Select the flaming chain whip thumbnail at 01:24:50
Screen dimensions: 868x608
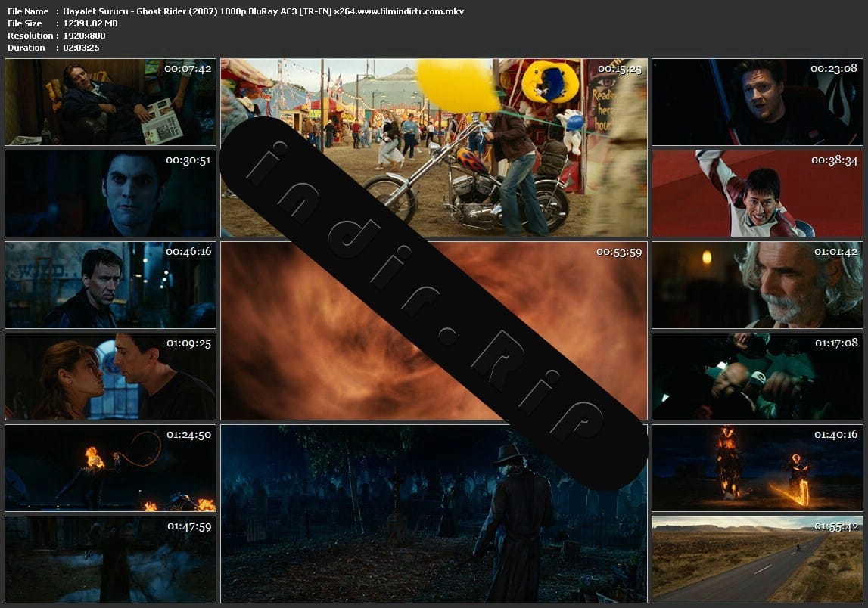(x=110, y=468)
